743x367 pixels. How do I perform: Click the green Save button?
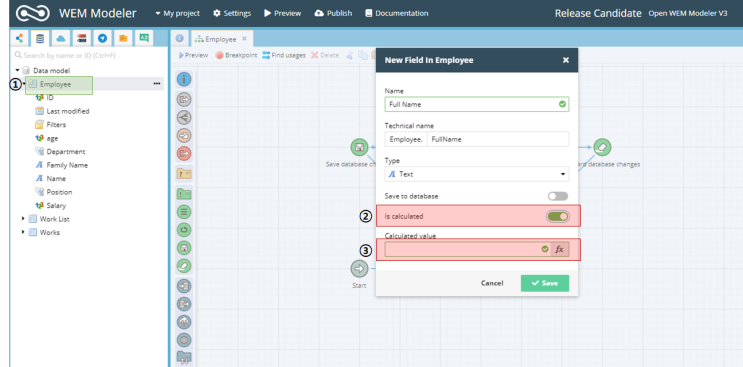point(544,283)
